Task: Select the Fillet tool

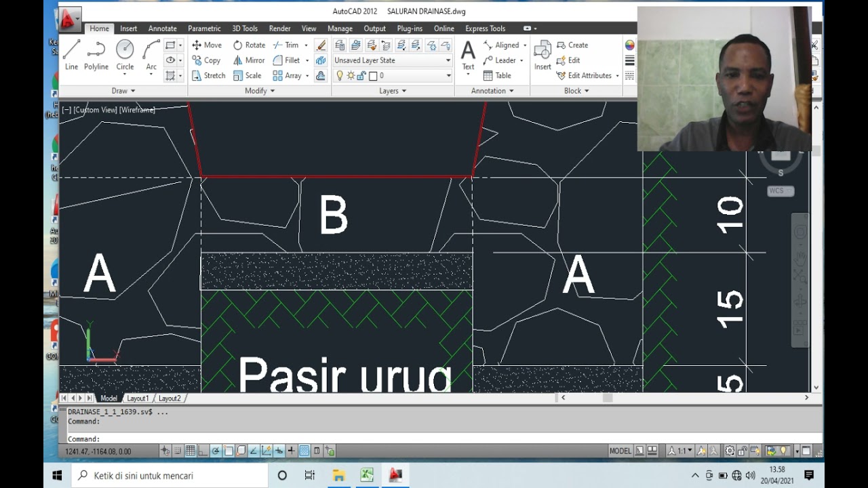Action: point(286,60)
